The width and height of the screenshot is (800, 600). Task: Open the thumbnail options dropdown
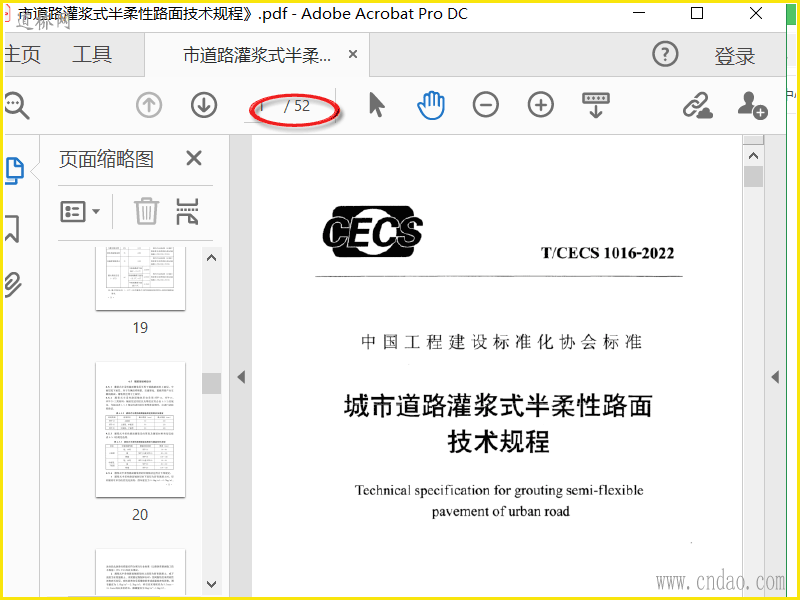[80, 211]
